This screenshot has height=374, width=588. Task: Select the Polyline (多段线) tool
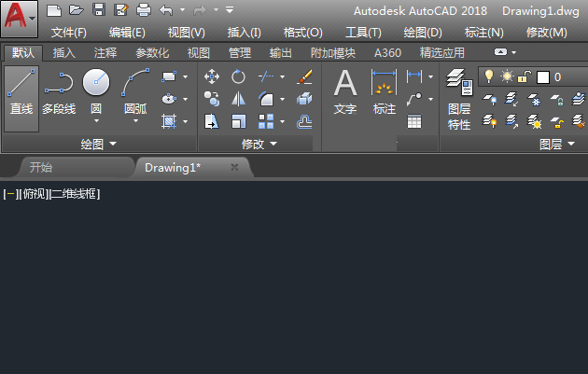click(59, 93)
